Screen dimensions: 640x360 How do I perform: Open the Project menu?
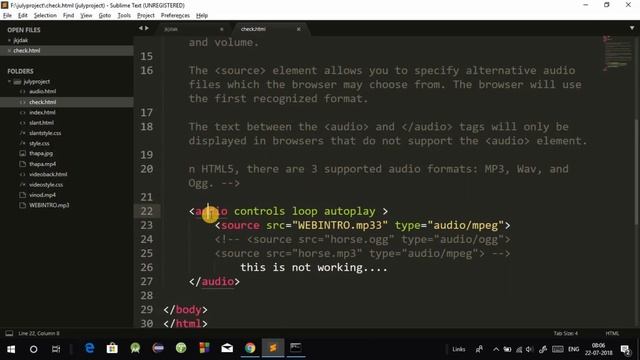[x=146, y=16]
